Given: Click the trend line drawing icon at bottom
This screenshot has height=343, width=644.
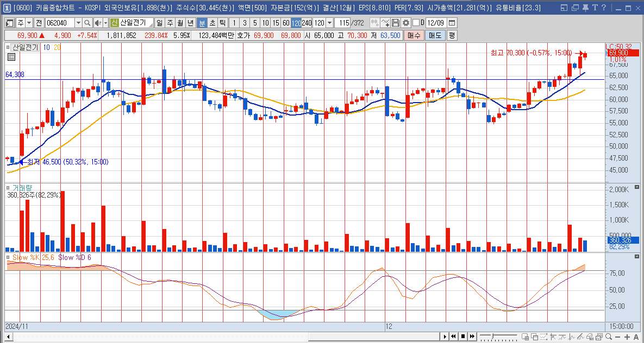Looking at the screenshot, I should (580, 337).
